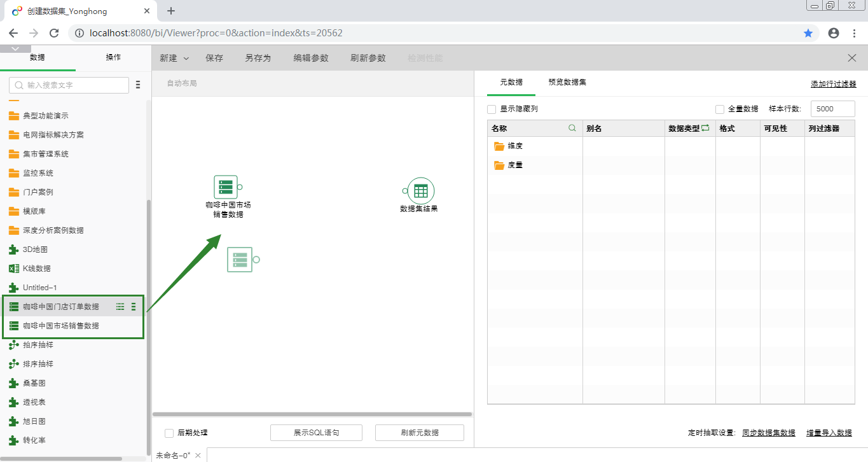Viewport: 868px width, 462px height.
Task: Enable the 显示隐藏列 checkbox
Action: click(491, 109)
